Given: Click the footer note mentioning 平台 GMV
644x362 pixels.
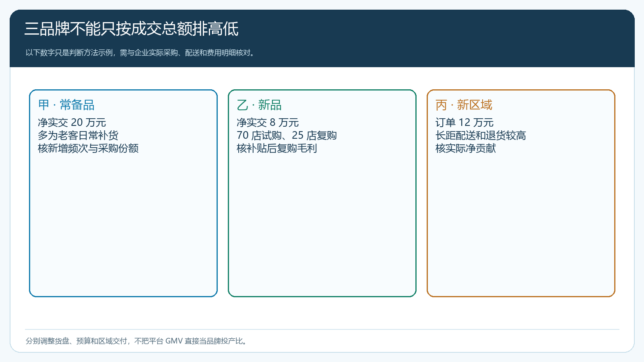Looking at the screenshot, I should click(137, 341).
